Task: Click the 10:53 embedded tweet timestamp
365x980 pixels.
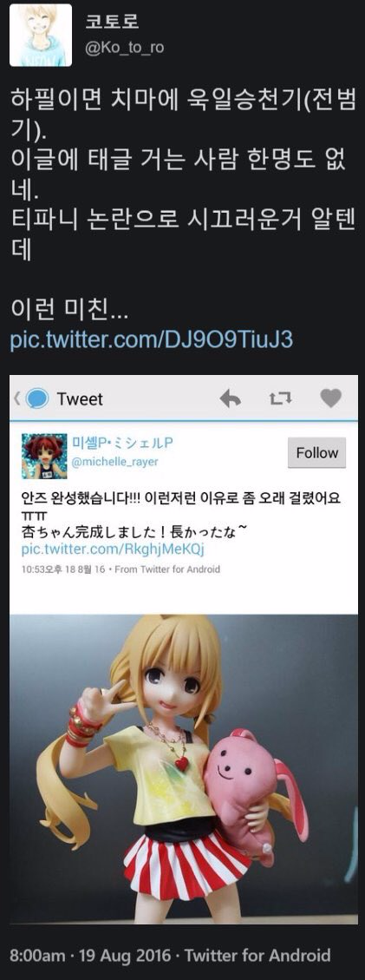Action: [x=63, y=569]
